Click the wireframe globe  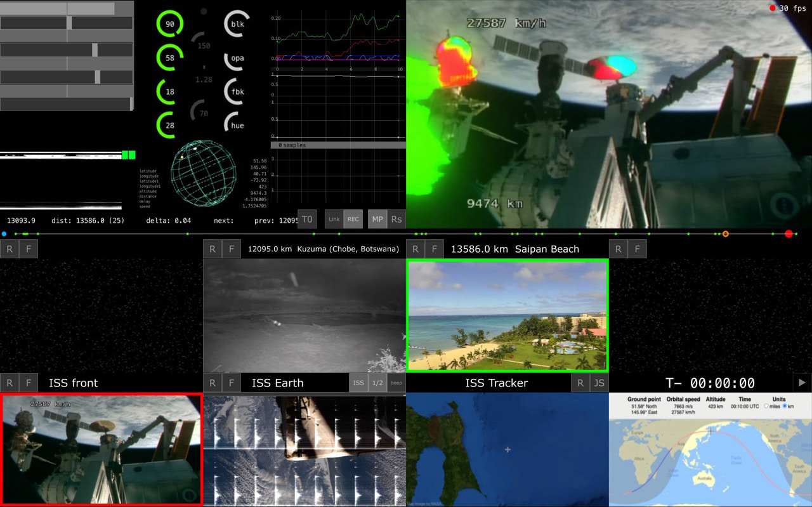pyautogui.click(x=198, y=172)
